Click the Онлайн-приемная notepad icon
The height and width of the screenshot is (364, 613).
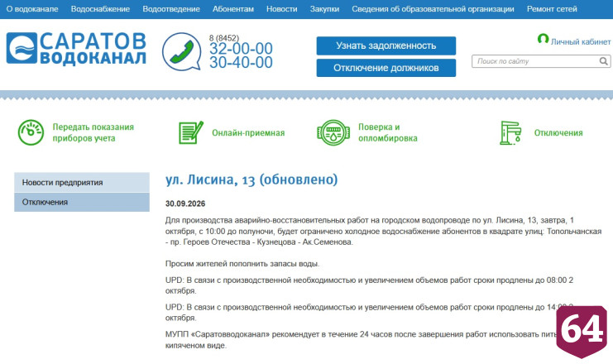coord(191,132)
